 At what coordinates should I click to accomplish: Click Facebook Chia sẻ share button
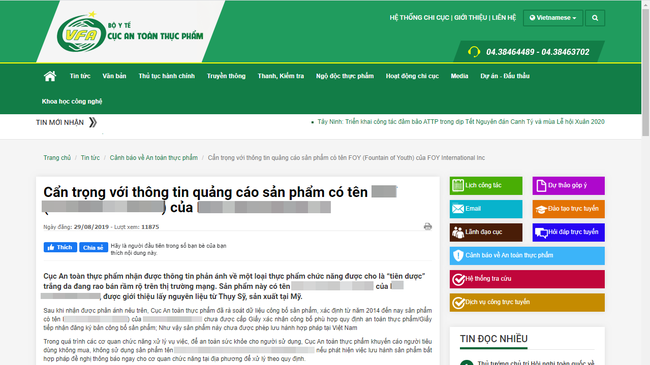tap(94, 247)
